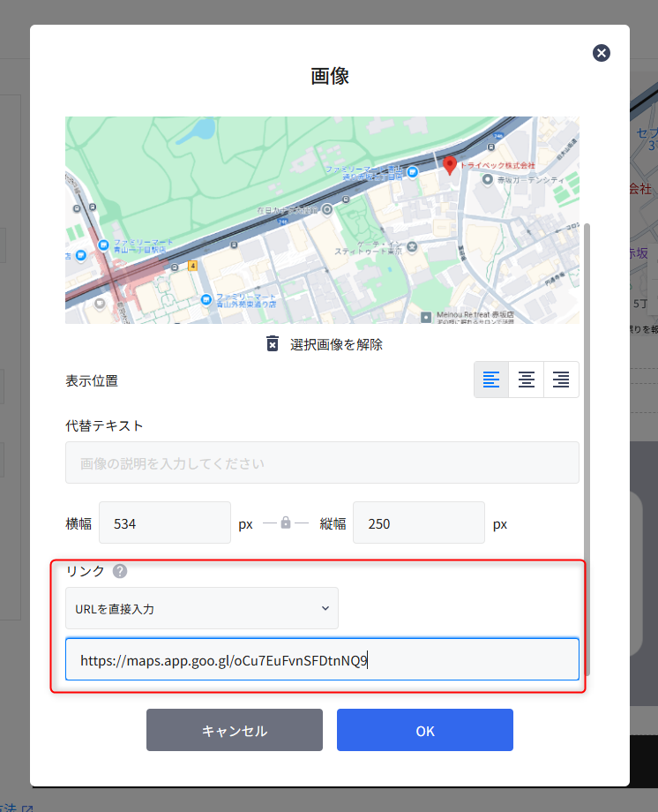Click the link URL input field
Screen dimensions: 658x812
322,659
